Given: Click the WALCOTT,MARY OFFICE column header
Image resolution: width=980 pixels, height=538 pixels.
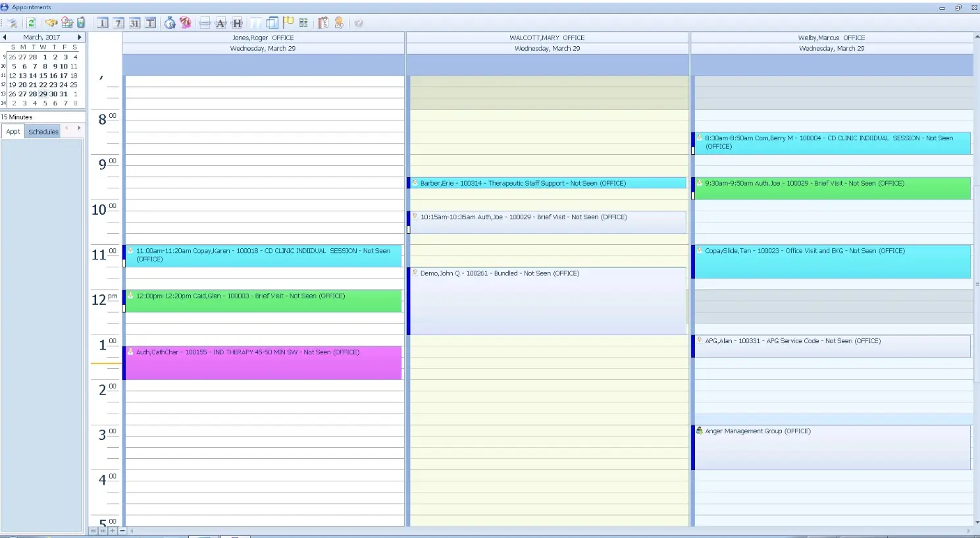Looking at the screenshot, I should coord(548,38).
